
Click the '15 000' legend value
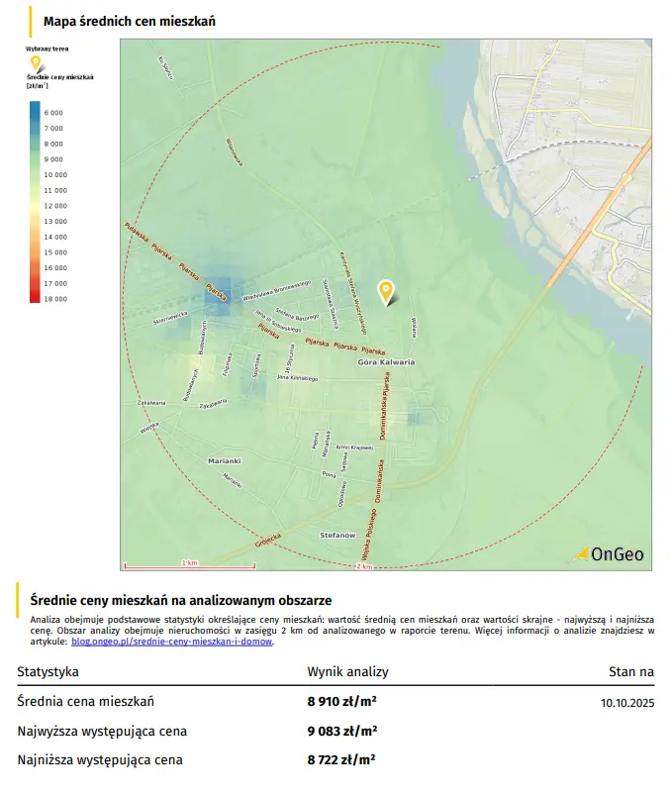(x=55, y=252)
